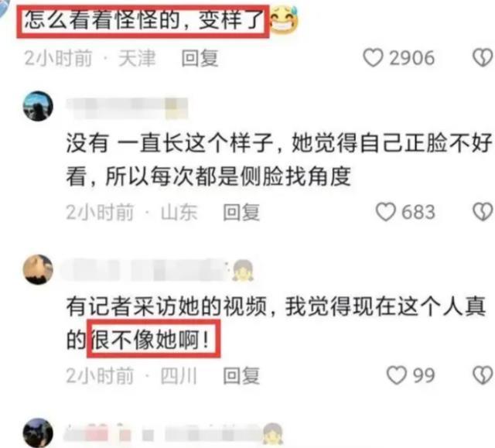Open the blurred username of Shandong commenter

[127, 108]
